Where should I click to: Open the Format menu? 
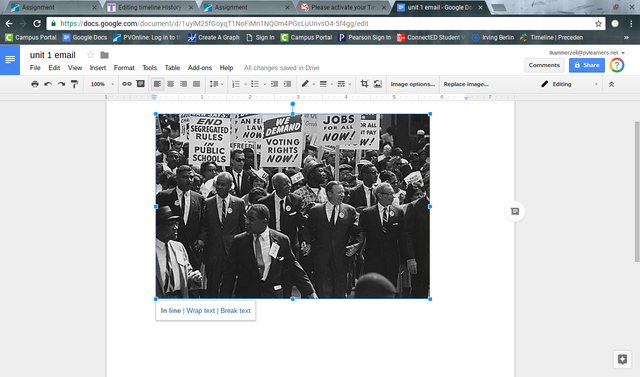[x=124, y=68]
